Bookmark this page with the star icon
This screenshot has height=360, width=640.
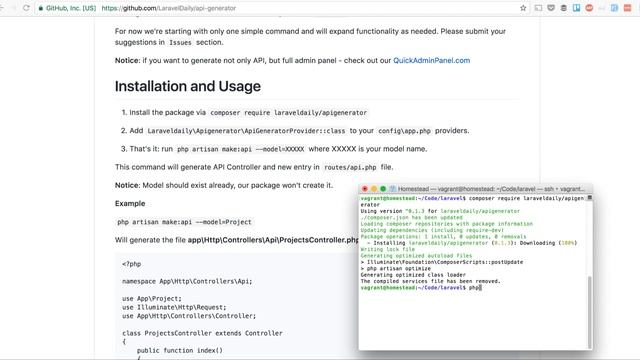pyautogui.click(x=523, y=8)
